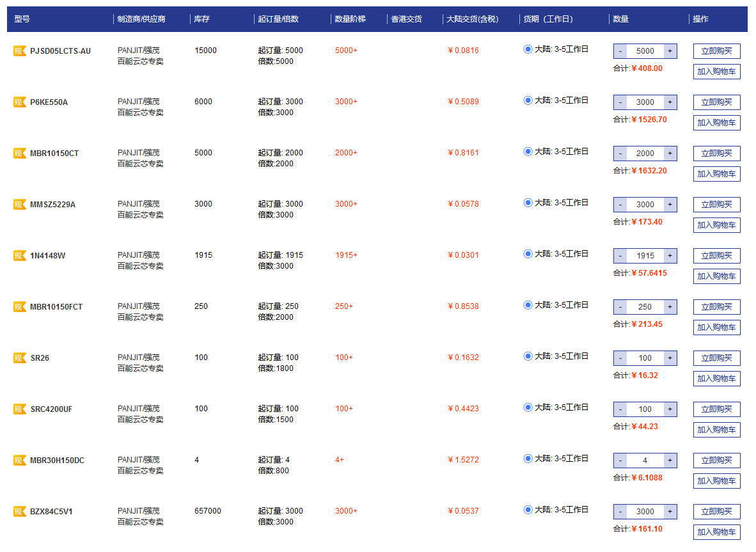Add MBR10150FCT to shopping cart
Screen dimensions: 756x552
pyautogui.click(x=716, y=327)
